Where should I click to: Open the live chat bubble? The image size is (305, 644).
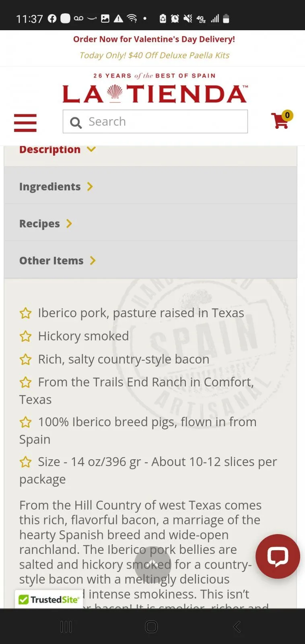pos(278,556)
